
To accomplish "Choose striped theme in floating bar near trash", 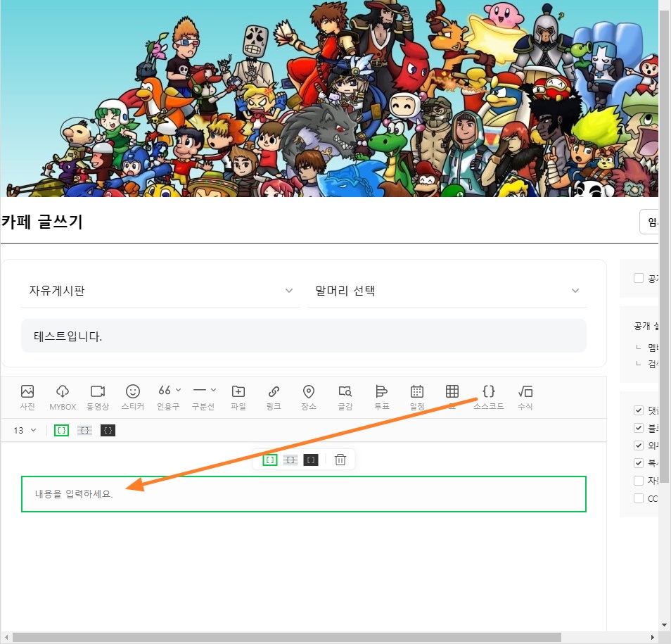I will 290,460.
